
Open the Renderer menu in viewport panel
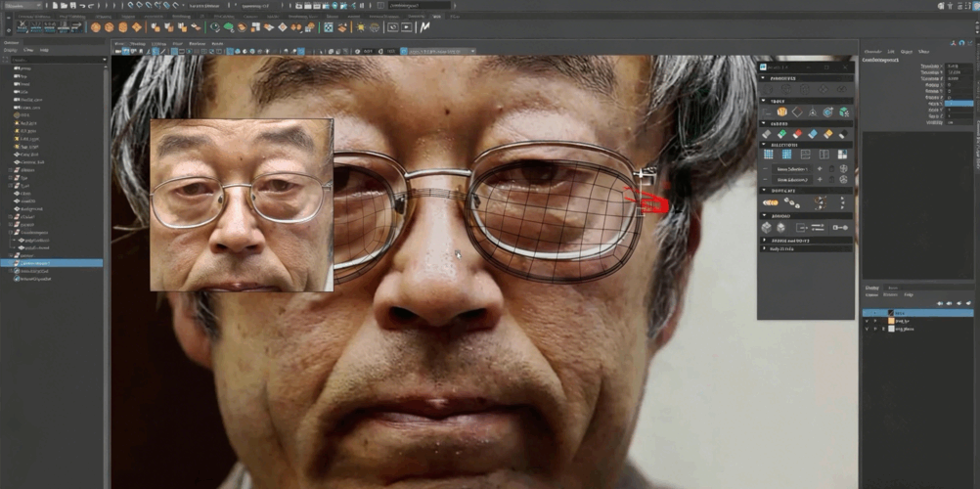click(x=197, y=44)
